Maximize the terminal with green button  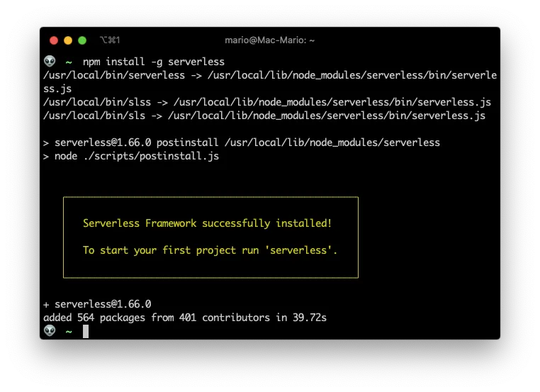pos(82,40)
